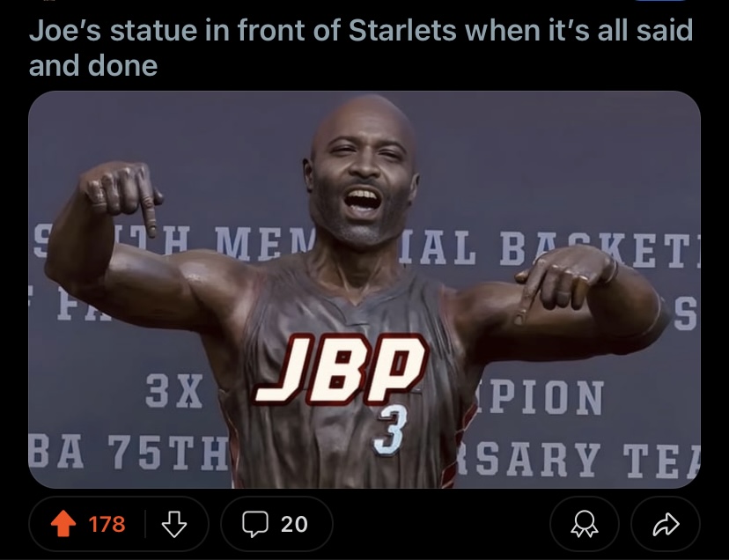729x560 pixels.
Task: Click the partially visible blue button at top right
Action: coord(660,1)
